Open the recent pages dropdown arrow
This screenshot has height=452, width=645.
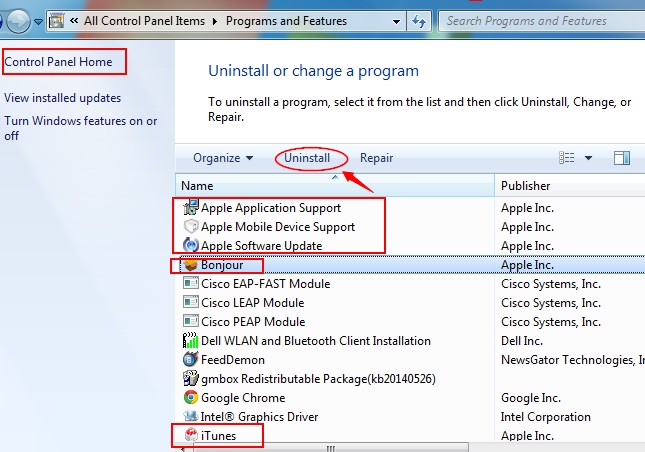pos(38,21)
